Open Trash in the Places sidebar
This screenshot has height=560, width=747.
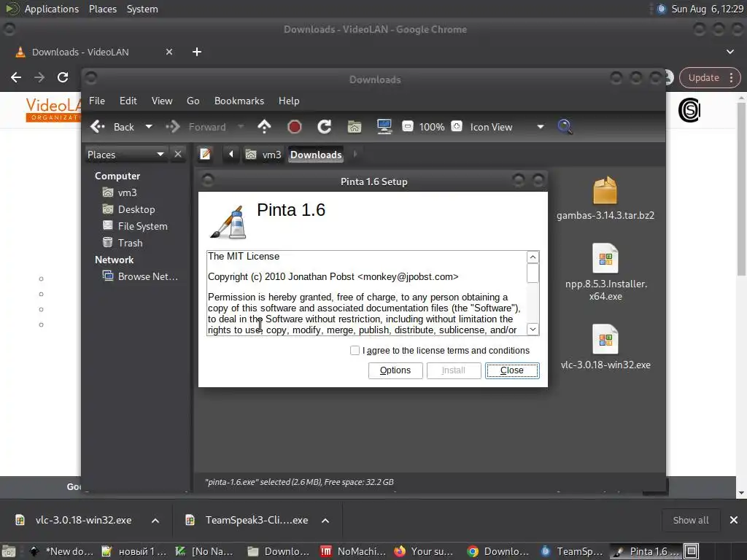pos(123,243)
